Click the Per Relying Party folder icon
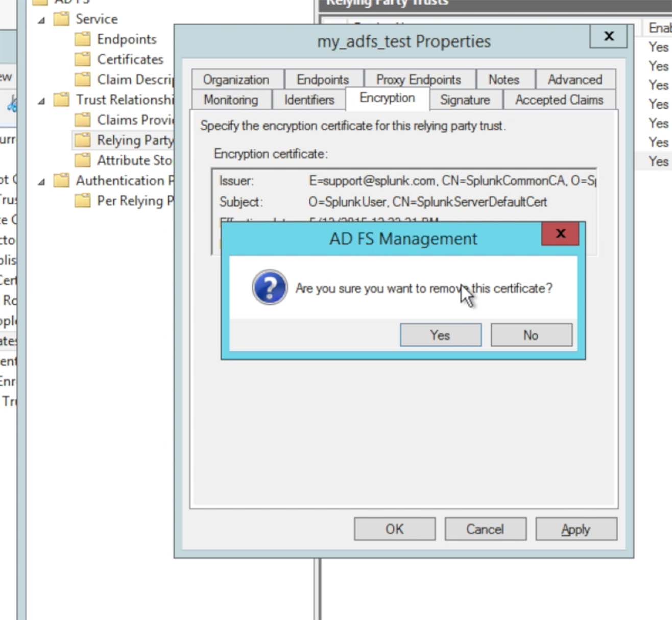Viewport: 672px width, 620px height. coord(83,201)
